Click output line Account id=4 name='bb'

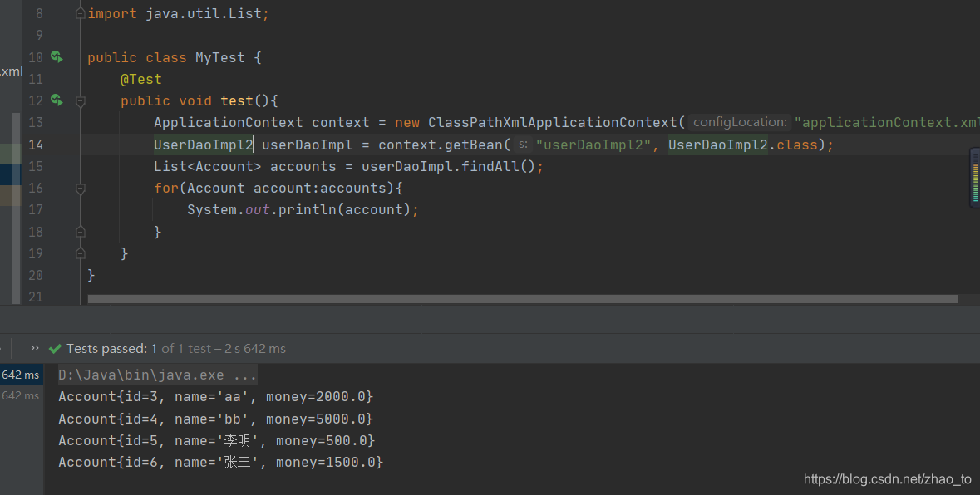pyautogui.click(x=215, y=419)
